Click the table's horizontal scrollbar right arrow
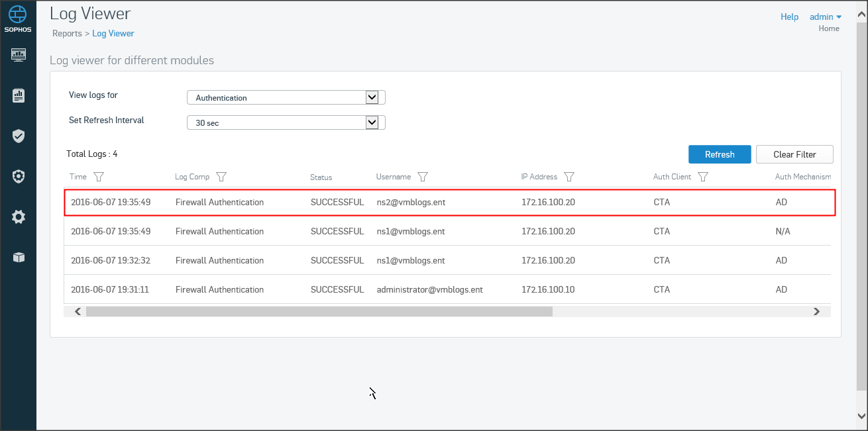 (816, 311)
